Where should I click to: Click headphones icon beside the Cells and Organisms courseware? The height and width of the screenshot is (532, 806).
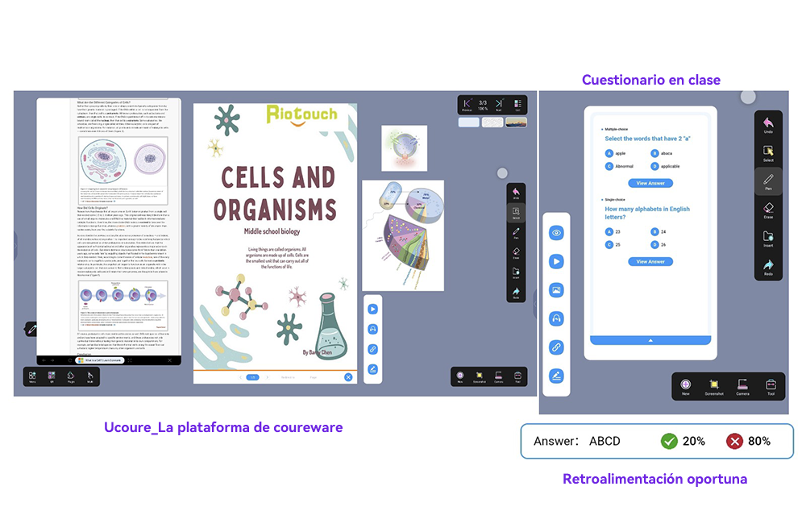coord(372,329)
